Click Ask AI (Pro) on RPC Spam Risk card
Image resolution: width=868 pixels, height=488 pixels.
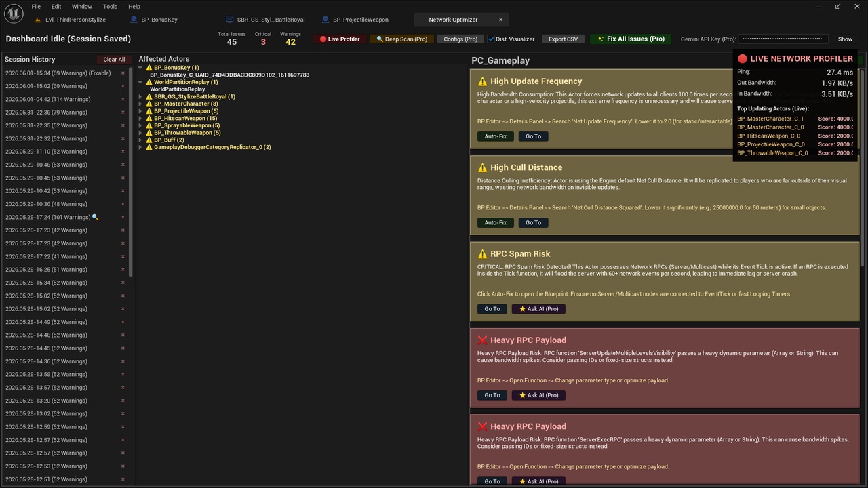tap(538, 309)
